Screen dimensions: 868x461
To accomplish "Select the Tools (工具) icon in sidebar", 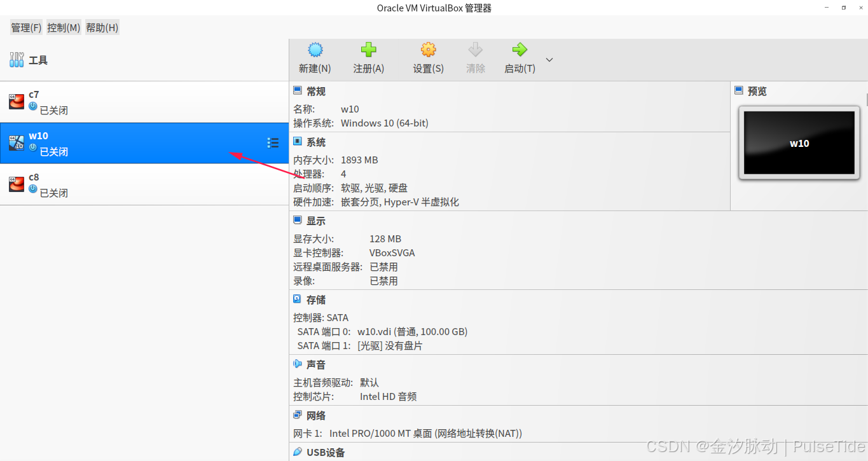I will 17,60.
